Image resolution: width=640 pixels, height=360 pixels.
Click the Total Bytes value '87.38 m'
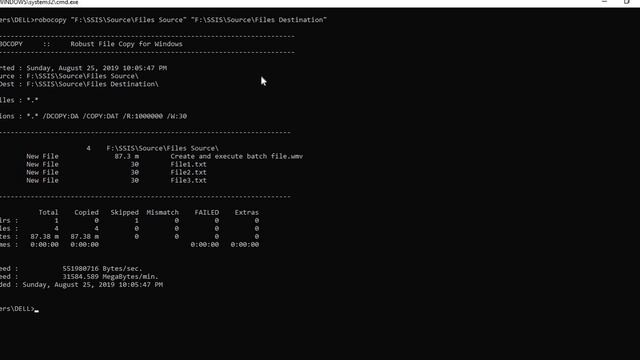coord(44,236)
